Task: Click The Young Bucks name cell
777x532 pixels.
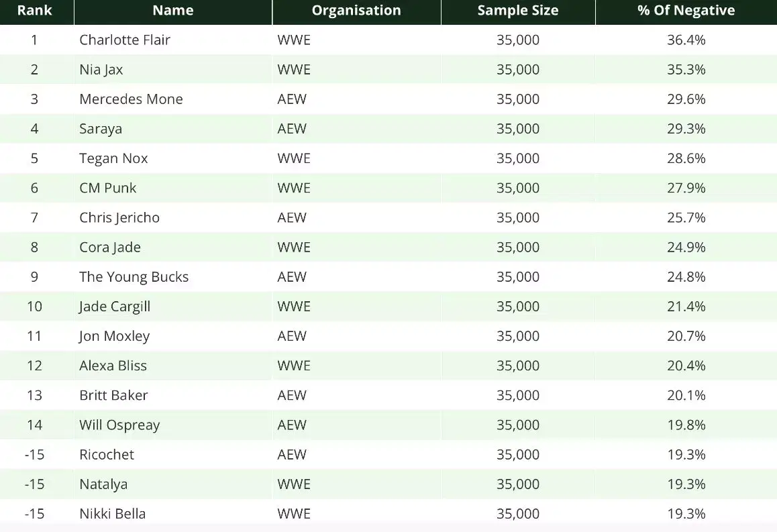Action: click(x=134, y=277)
